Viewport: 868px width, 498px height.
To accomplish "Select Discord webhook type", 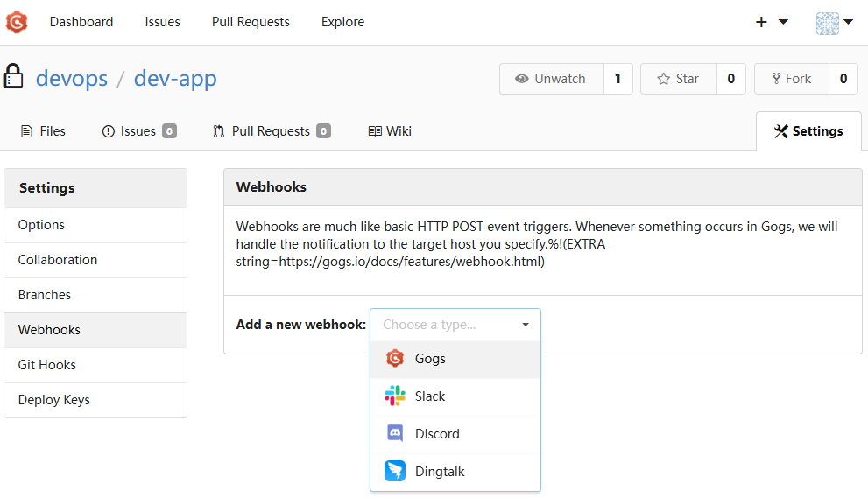I will pos(455,434).
